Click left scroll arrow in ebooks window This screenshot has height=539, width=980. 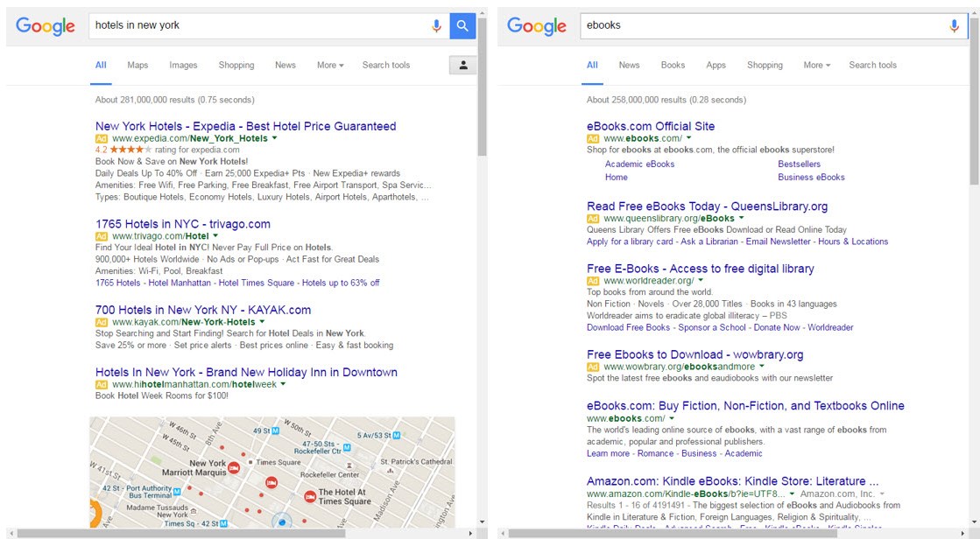point(502,534)
